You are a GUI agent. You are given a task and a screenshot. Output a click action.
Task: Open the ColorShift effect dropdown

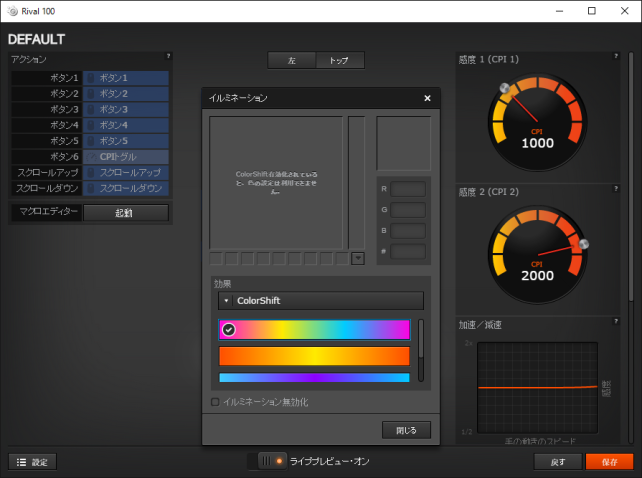tap(321, 301)
